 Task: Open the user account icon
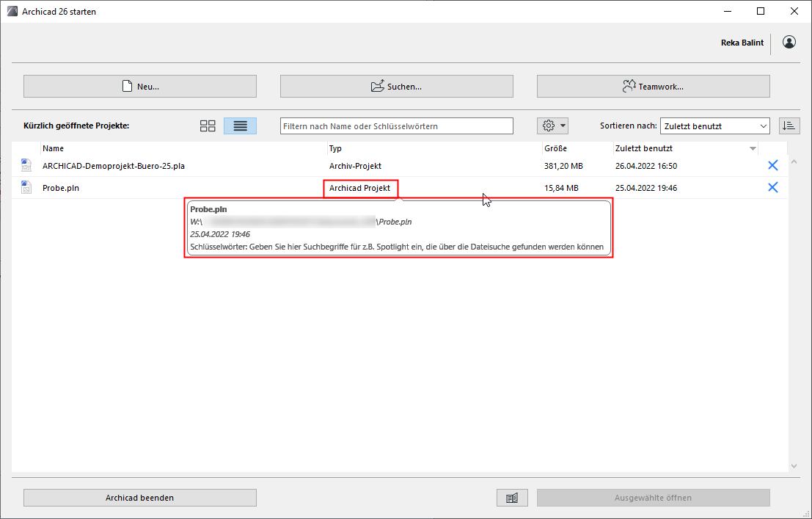coord(789,42)
